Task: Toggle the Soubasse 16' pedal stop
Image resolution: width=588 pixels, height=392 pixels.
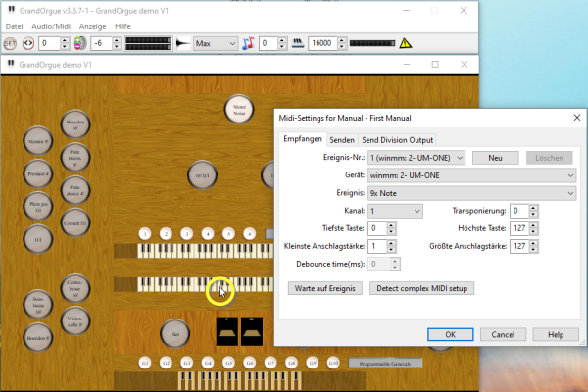Action: click(38, 305)
